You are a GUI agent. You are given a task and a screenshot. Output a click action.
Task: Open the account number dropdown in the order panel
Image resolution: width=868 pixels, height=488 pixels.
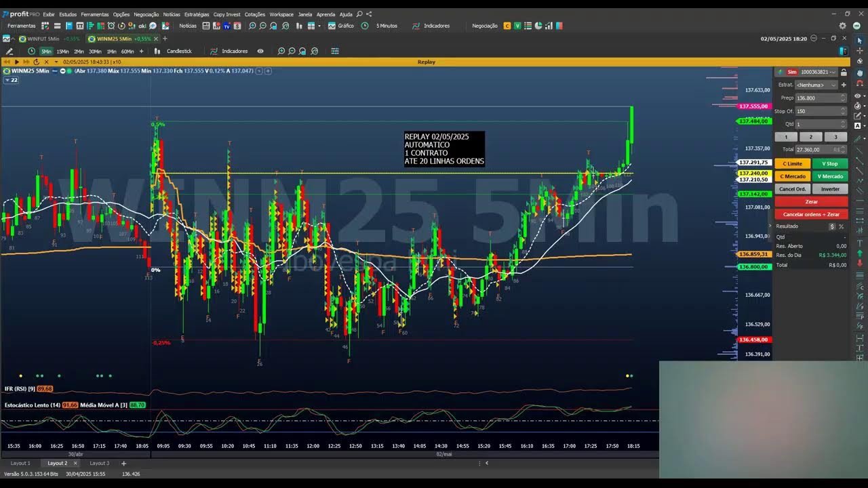833,72
